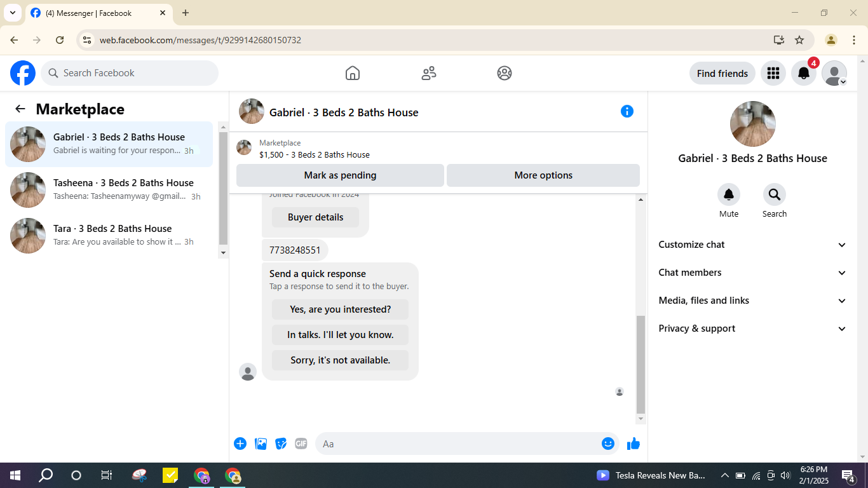The height and width of the screenshot is (488, 868).
Task: Open the Chrome three-dot menu
Action: [854, 40]
